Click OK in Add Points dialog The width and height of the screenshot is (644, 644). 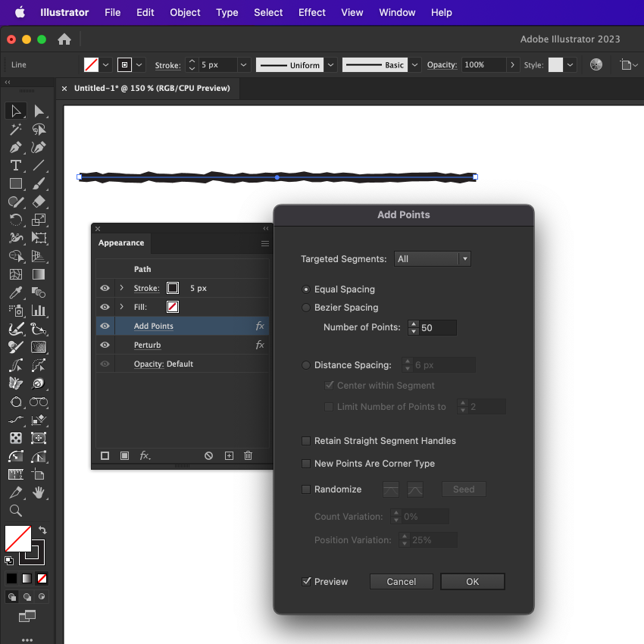pos(472,582)
